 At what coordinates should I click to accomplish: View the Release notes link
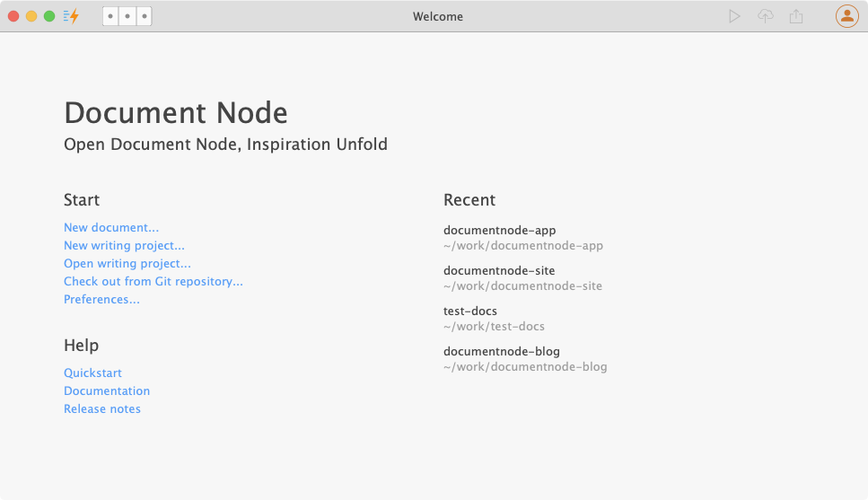[x=101, y=408]
